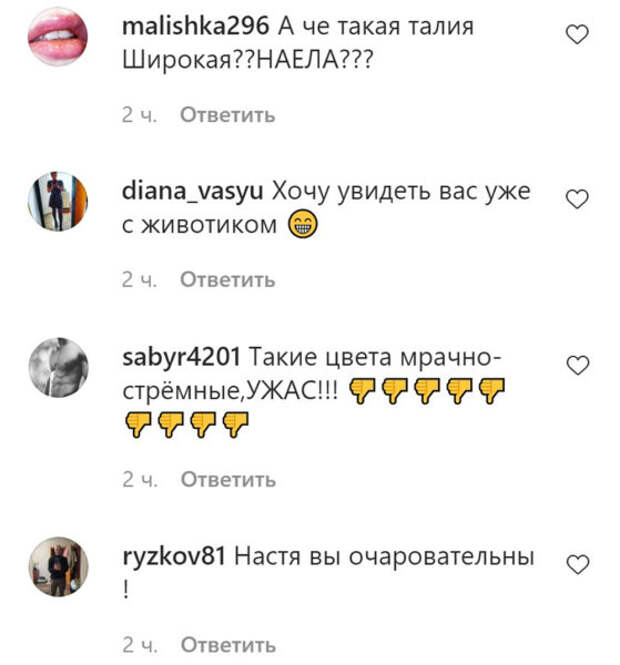
Task: Click the timestamp under ryzkov81's comment
Action: point(140,645)
